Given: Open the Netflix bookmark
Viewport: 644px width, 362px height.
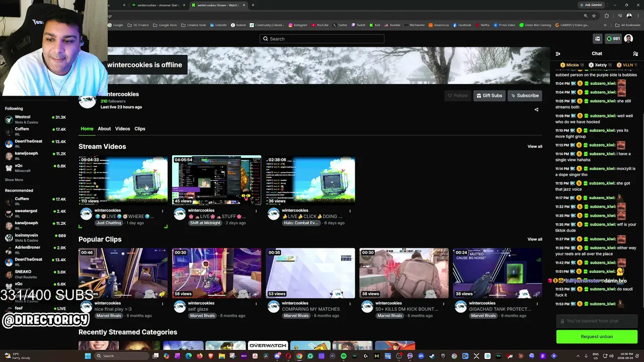Looking at the screenshot, I should point(482,25).
